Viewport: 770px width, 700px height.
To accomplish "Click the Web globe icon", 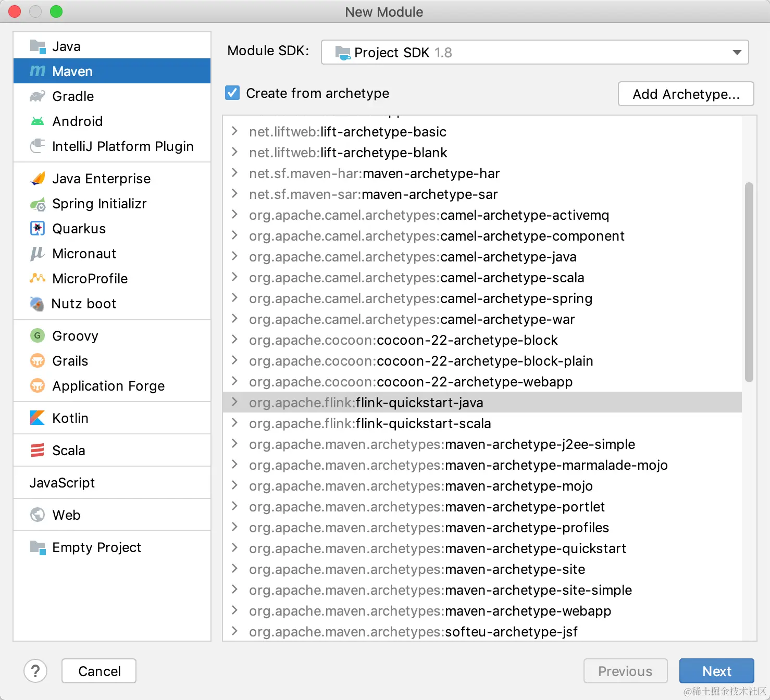I will point(38,515).
